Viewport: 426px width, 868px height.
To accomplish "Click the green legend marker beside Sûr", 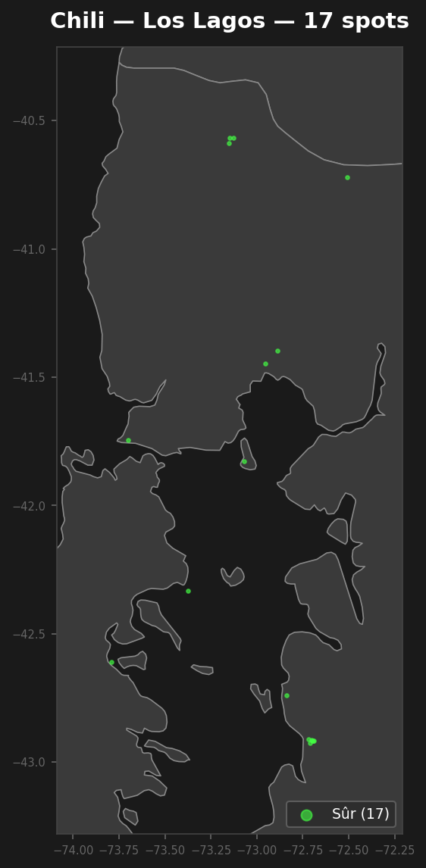I will click(x=306, y=815).
